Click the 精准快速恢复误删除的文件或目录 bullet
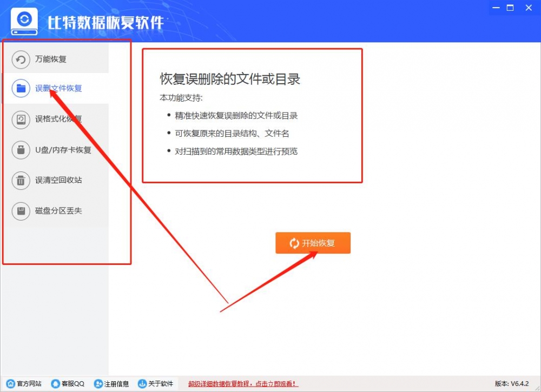Screen dimensions: 541x392 point(236,116)
